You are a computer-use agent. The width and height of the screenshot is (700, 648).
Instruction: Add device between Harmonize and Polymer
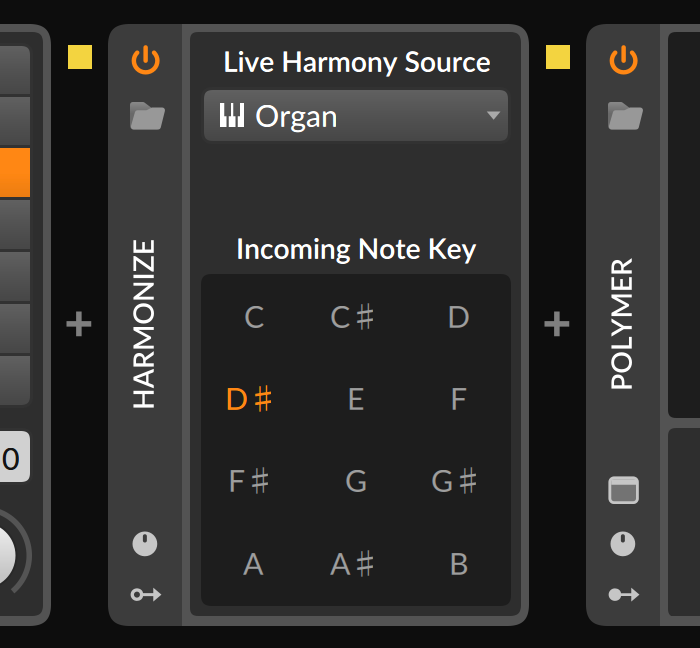pos(557,324)
